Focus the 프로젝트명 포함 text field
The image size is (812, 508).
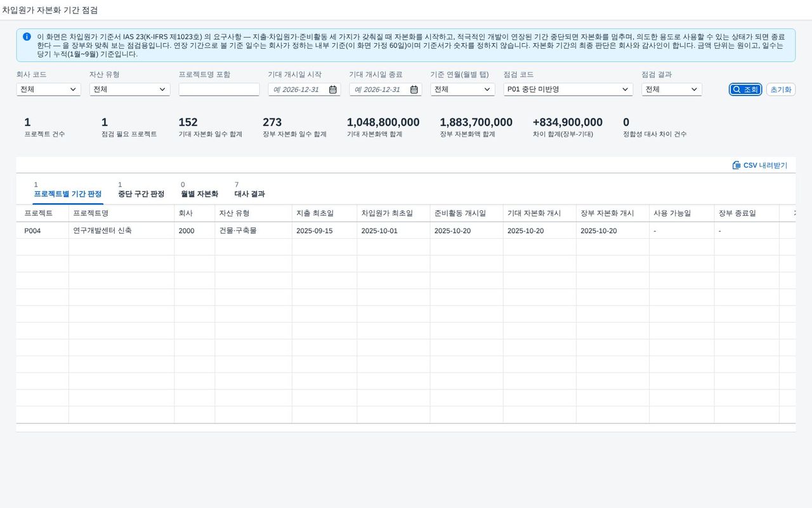click(219, 90)
